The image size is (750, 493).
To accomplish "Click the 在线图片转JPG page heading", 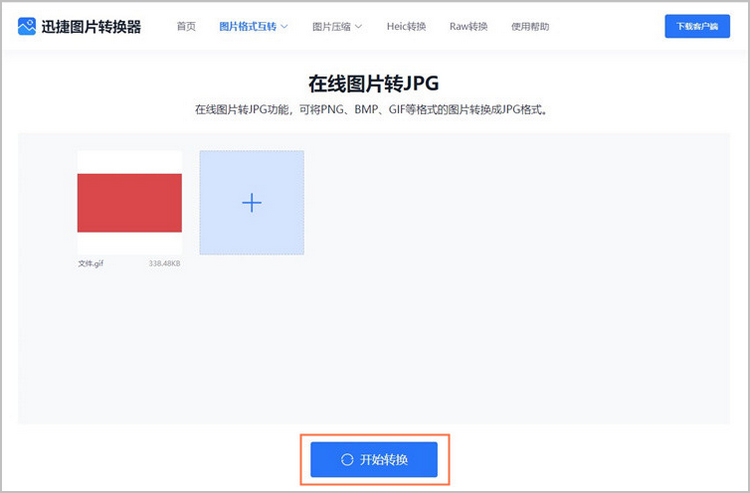I will pyautogui.click(x=374, y=82).
